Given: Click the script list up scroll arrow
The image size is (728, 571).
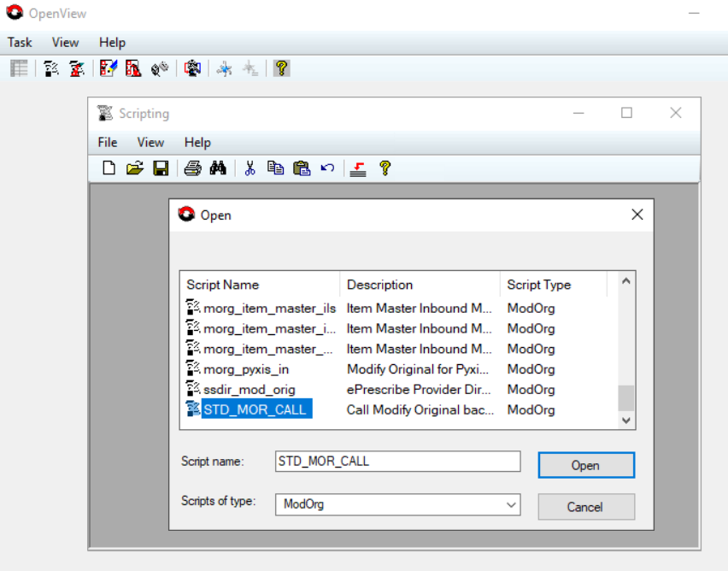Looking at the screenshot, I should (625, 281).
